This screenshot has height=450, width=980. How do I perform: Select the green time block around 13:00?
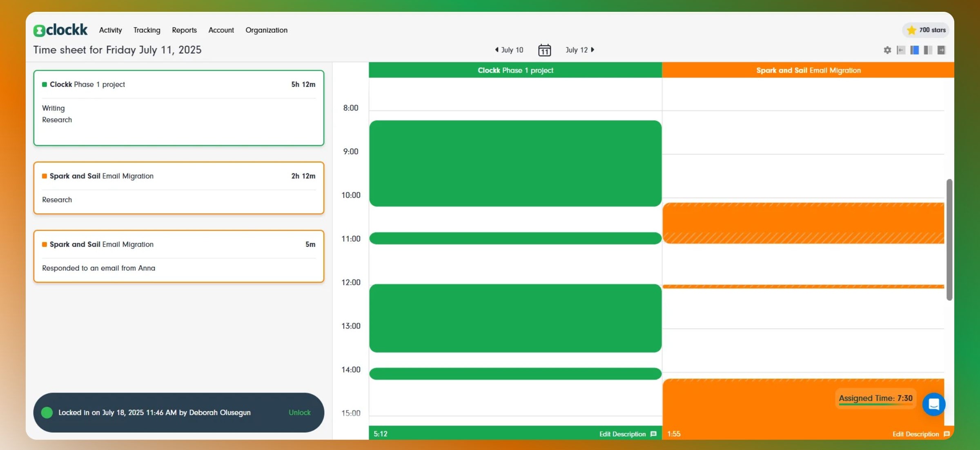click(x=515, y=318)
